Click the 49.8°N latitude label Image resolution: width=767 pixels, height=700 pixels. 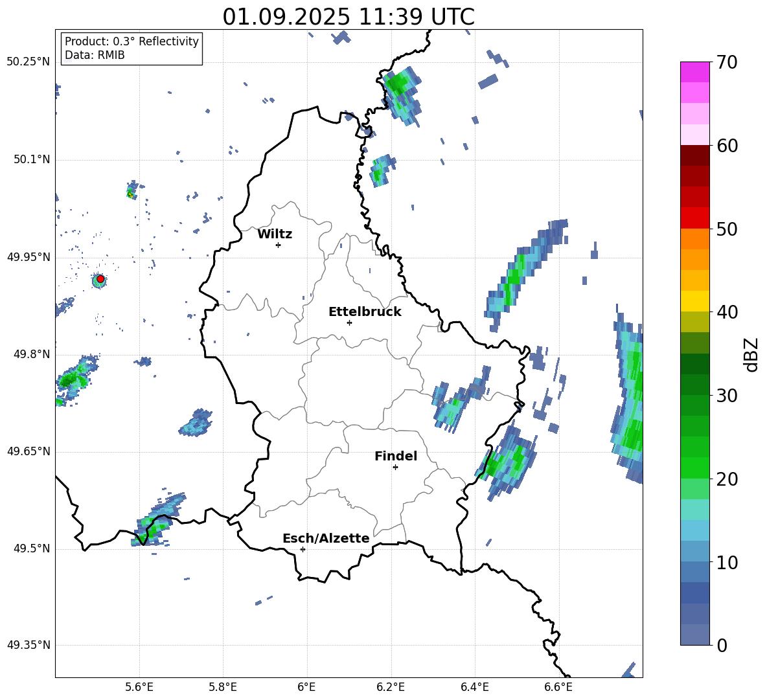pos(32,354)
